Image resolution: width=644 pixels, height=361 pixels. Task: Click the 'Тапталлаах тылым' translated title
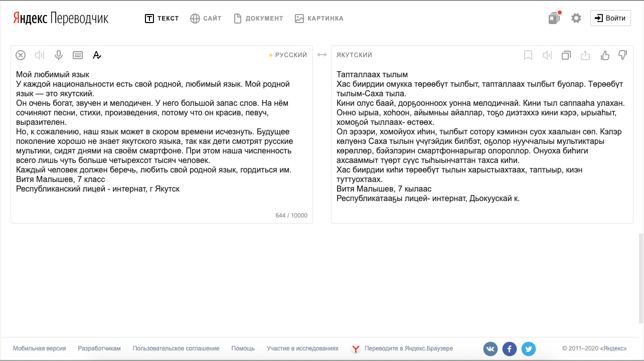[372, 75]
